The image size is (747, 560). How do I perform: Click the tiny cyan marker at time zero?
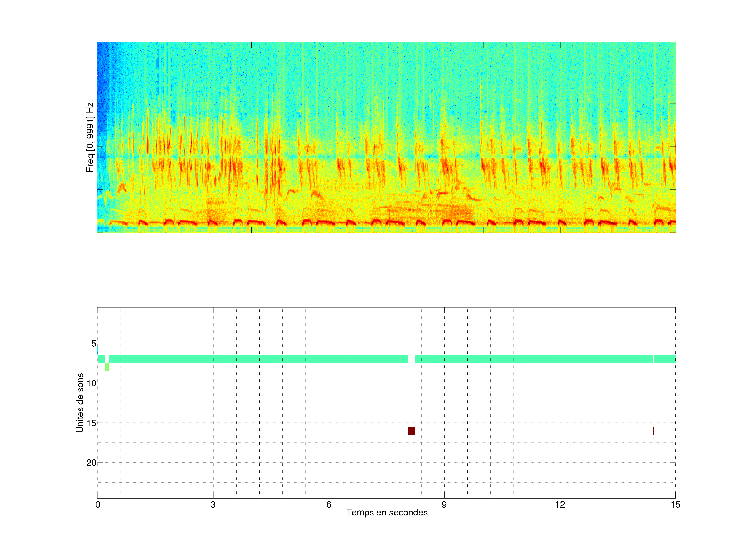98,351
